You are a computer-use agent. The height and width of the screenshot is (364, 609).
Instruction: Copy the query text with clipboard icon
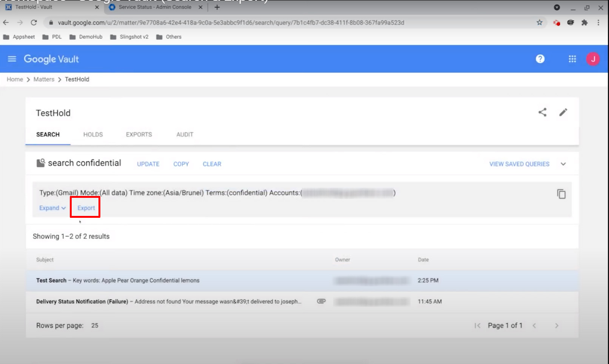[561, 194]
